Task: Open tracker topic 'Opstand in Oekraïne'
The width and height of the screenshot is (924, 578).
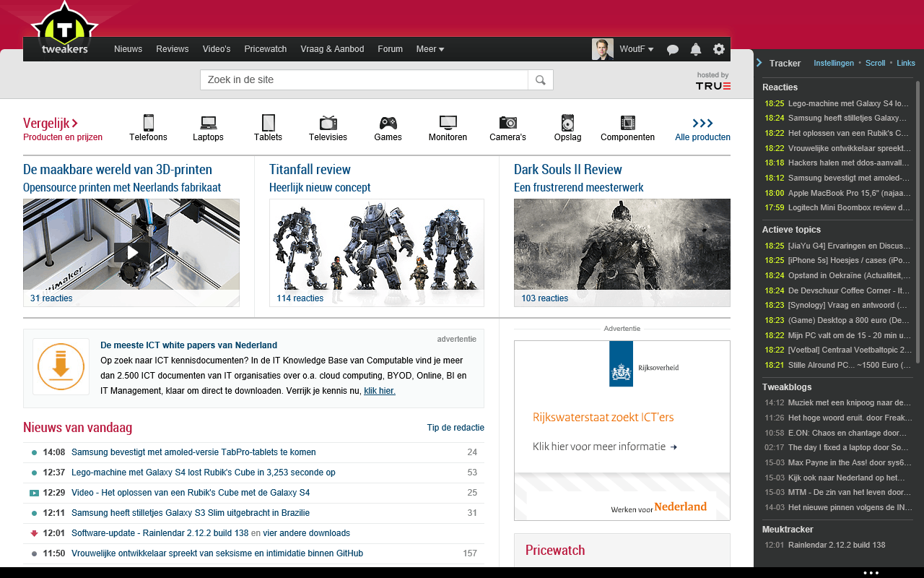Action: (848, 275)
